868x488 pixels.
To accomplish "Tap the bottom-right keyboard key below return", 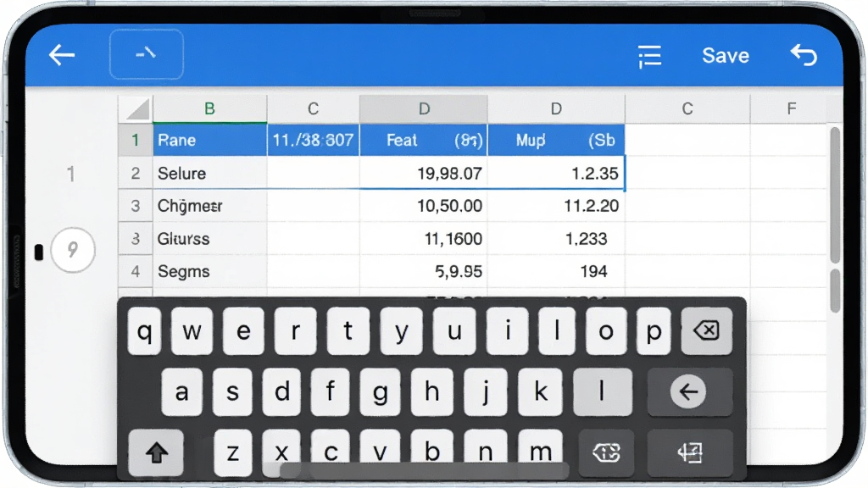I will tap(690, 453).
